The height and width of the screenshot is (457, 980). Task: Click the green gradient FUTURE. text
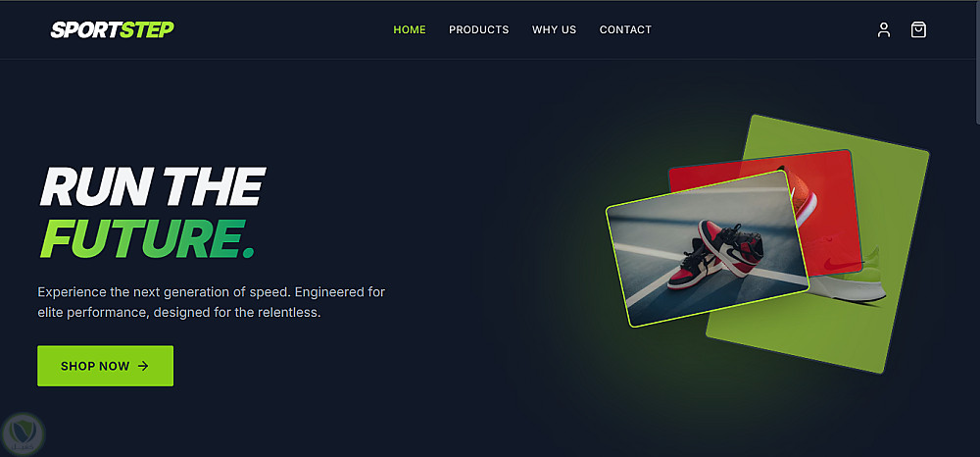click(x=147, y=239)
